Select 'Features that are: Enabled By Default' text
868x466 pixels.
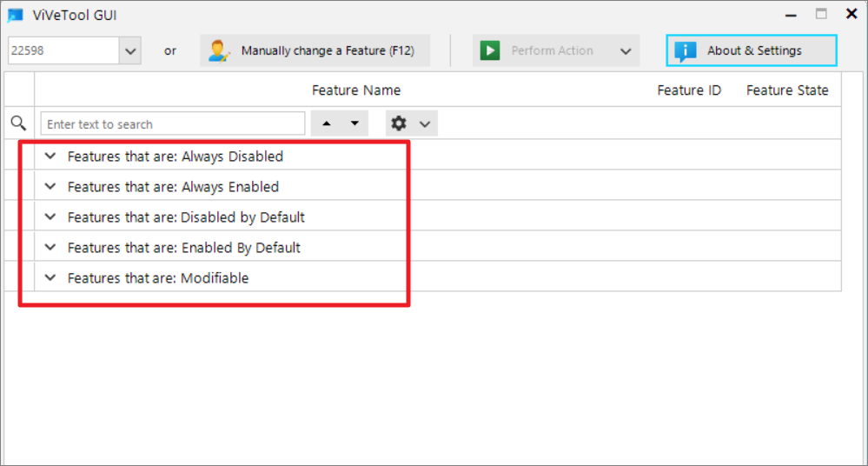184,248
